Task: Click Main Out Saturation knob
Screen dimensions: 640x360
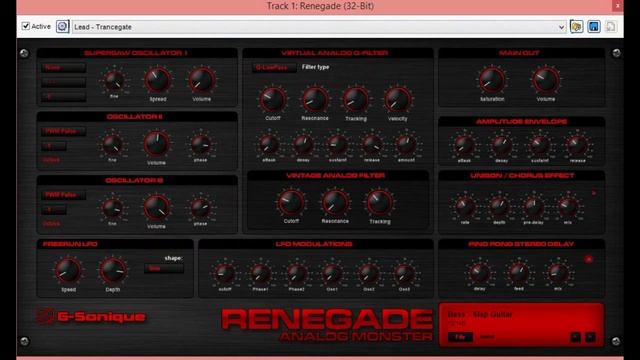Action: click(x=492, y=80)
